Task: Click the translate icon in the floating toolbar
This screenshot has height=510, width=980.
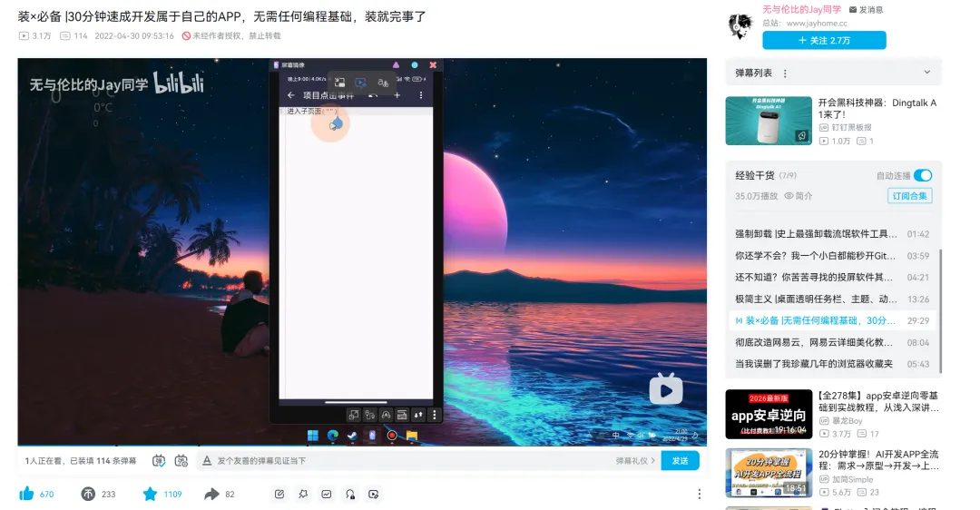Action: pyautogui.click(x=383, y=83)
